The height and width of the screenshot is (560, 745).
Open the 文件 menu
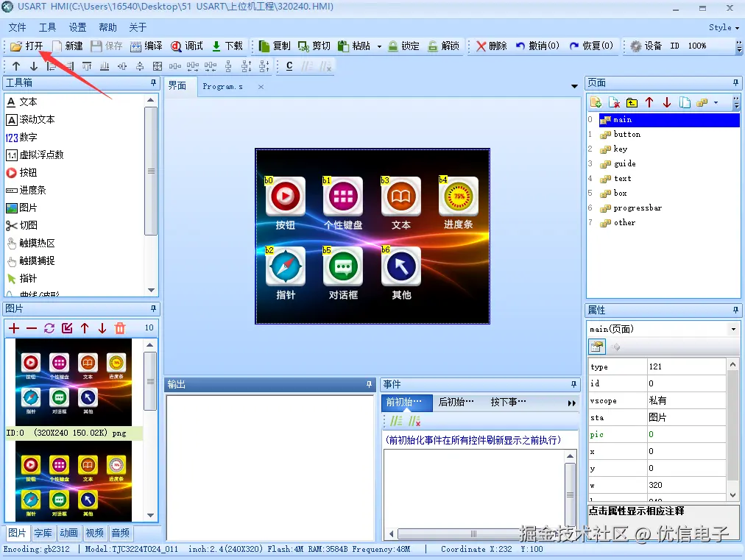[x=17, y=27]
